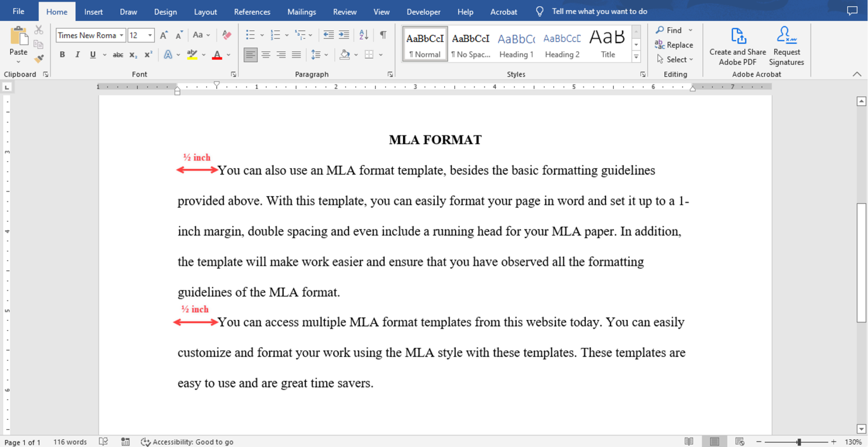
Task: Click the Tell me search box
Action: [x=599, y=12]
